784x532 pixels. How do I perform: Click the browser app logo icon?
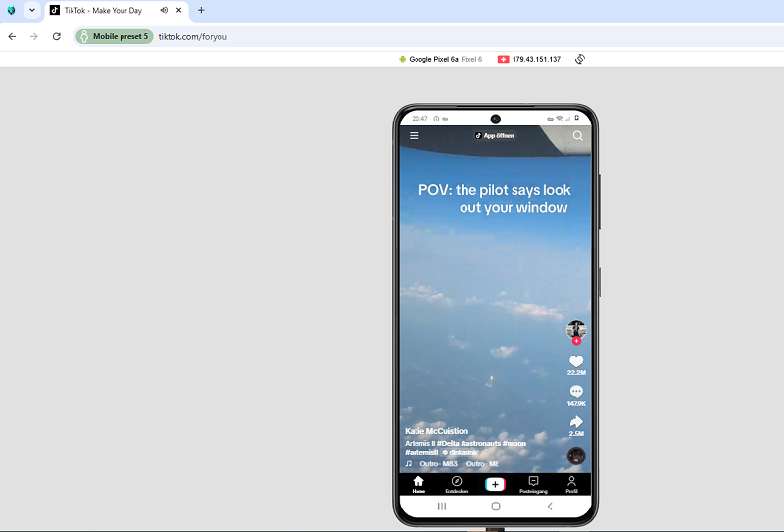pos(11,10)
